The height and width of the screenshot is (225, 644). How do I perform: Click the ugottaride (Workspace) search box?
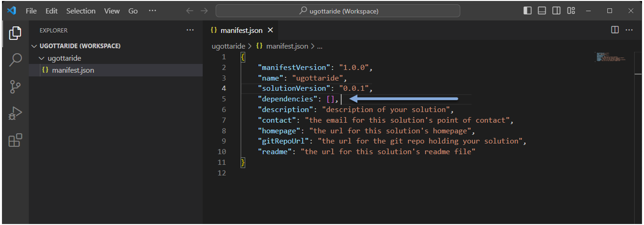click(338, 11)
